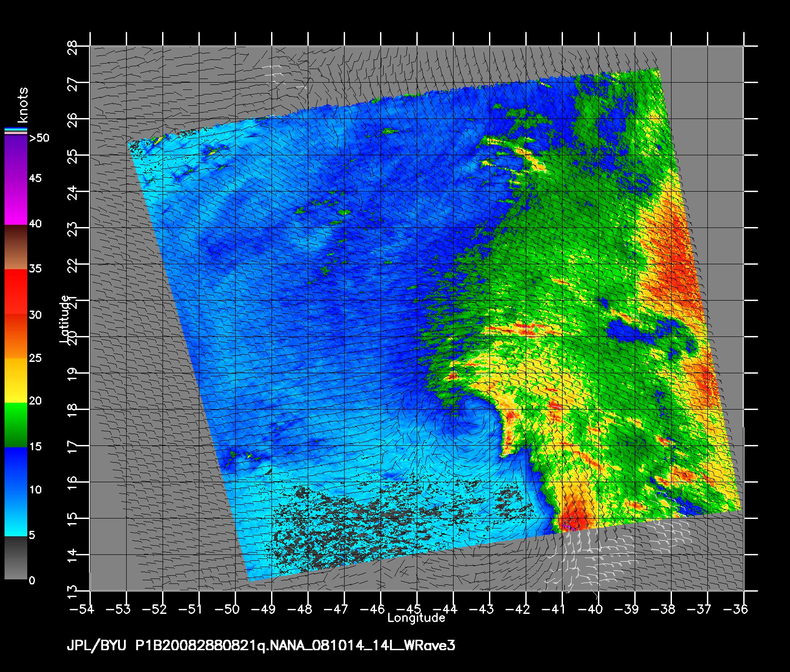This screenshot has width=790, height=672.
Task: Click the latitude tick label '14'
Action: point(72,556)
